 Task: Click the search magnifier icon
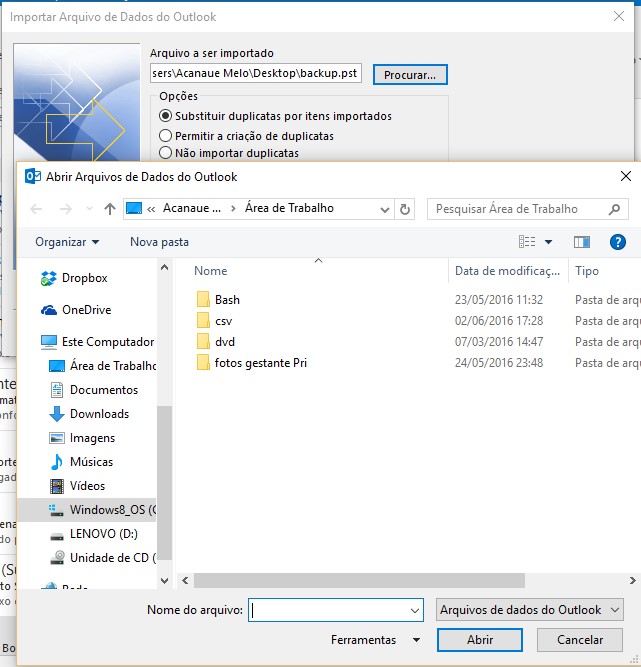(614, 209)
